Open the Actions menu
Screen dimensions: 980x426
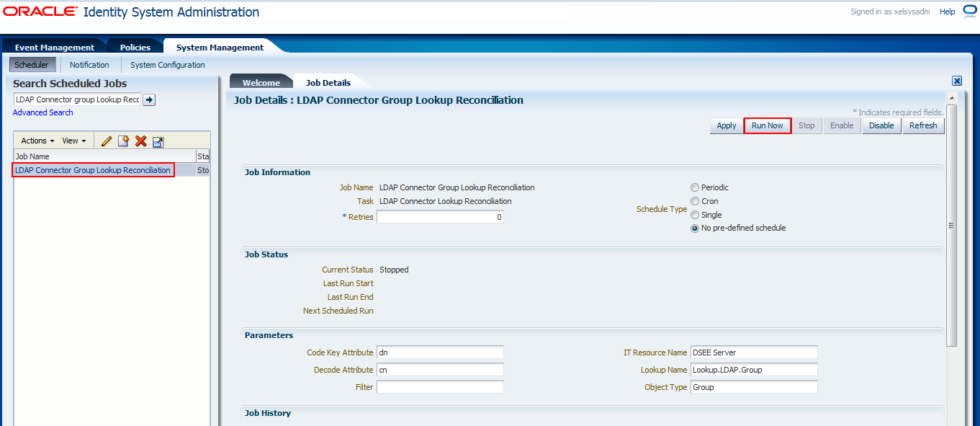point(32,141)
